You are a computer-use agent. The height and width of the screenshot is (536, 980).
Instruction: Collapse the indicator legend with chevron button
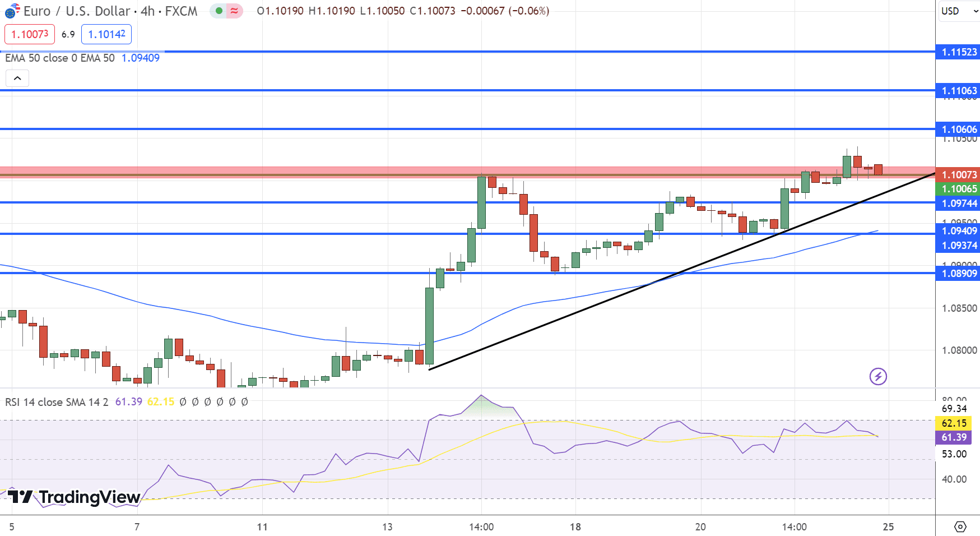pos(17,78)
